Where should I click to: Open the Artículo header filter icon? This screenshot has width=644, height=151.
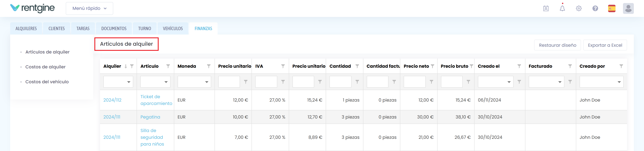click(x=168, y=66)
